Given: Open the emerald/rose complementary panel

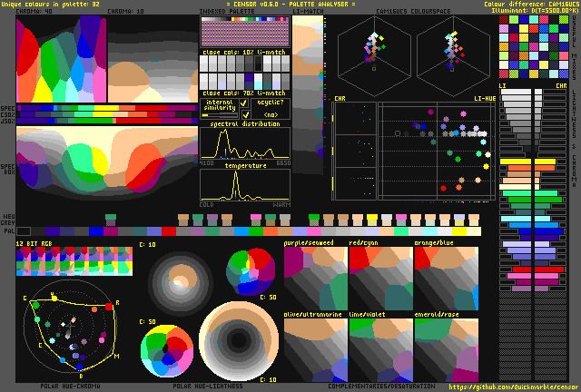Looking at the screenshot, I should click(447, 350).
